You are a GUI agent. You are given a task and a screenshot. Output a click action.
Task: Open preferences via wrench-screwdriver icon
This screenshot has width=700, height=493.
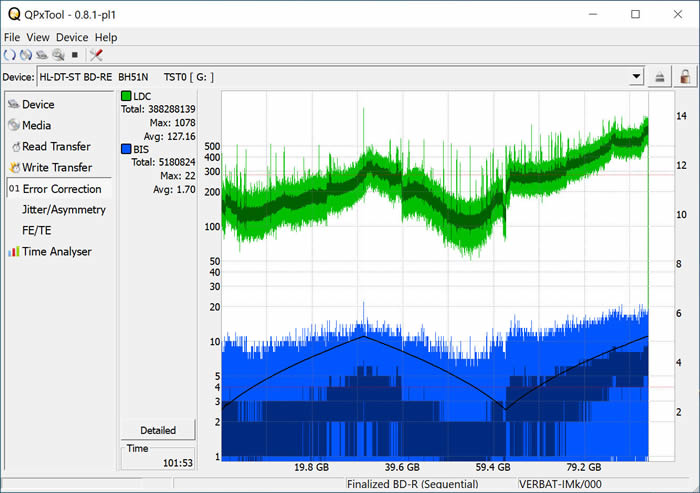click(97, 55)
